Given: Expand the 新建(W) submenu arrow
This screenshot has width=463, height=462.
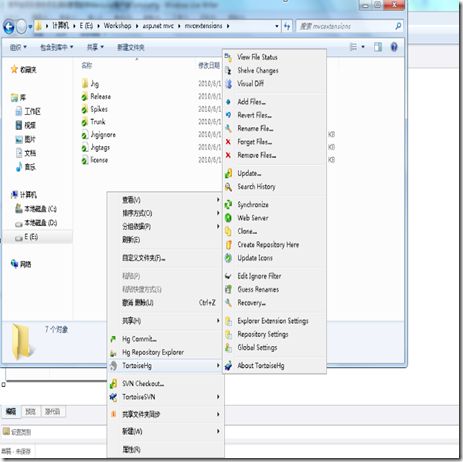Looking at the screenshot, I should point(218,431).
